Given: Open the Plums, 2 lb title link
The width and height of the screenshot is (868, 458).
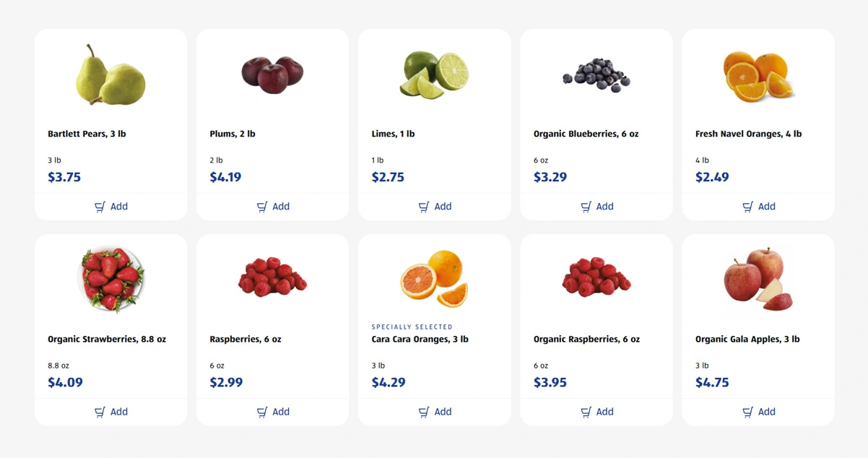Looking at the screenshot, I should [x=233, y=134].
